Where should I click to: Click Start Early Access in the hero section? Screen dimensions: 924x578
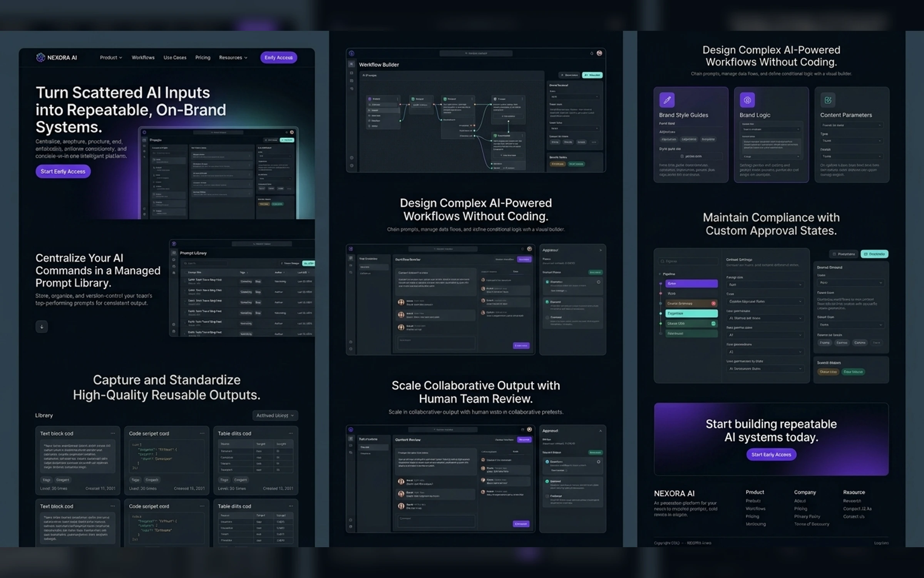(63, 171)
